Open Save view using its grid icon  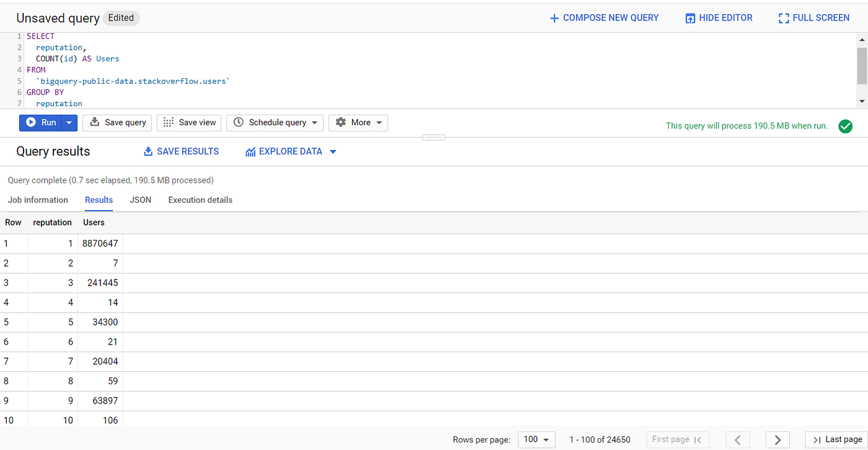pyautogui.click(x=167, y=123)
